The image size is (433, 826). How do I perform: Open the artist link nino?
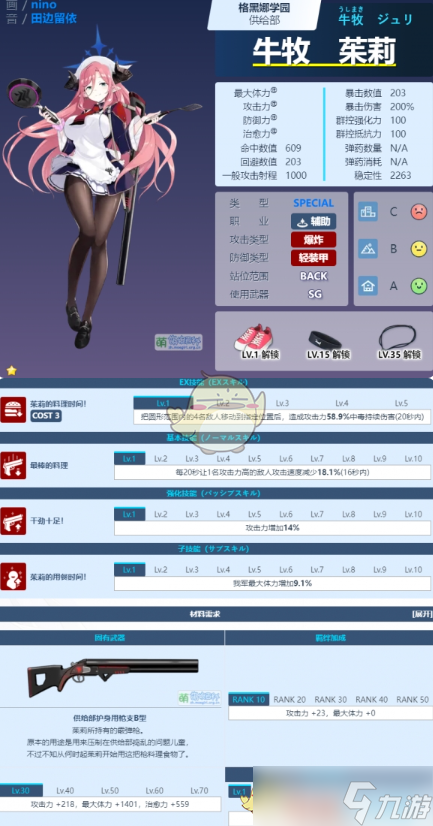point(44,4)
